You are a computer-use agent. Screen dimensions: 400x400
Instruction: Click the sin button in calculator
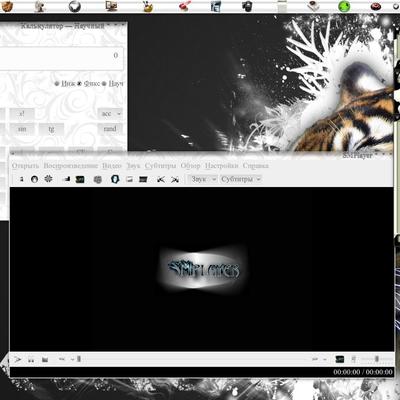tap(22, 129)
